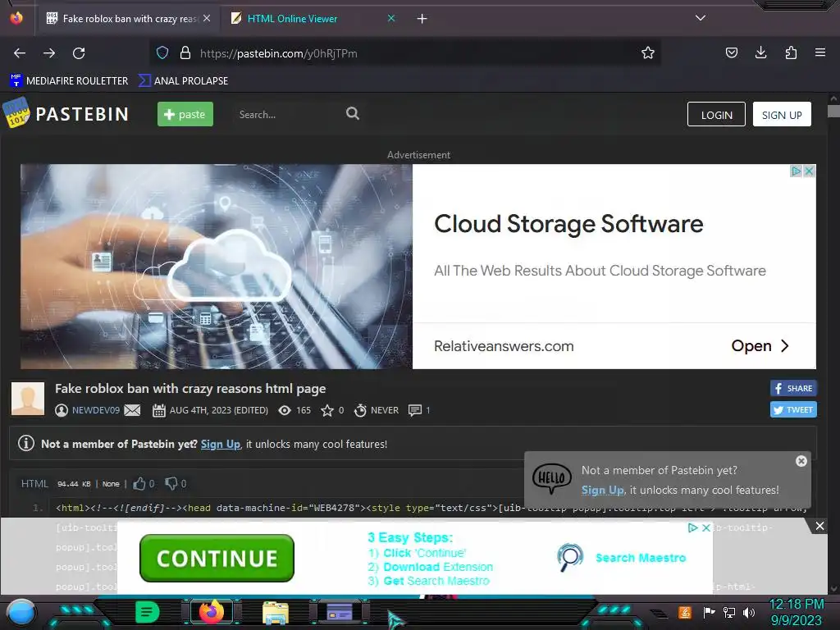840x630 pixels.
Task: Switch to Firefox in the taskbar
Action: 211,612
